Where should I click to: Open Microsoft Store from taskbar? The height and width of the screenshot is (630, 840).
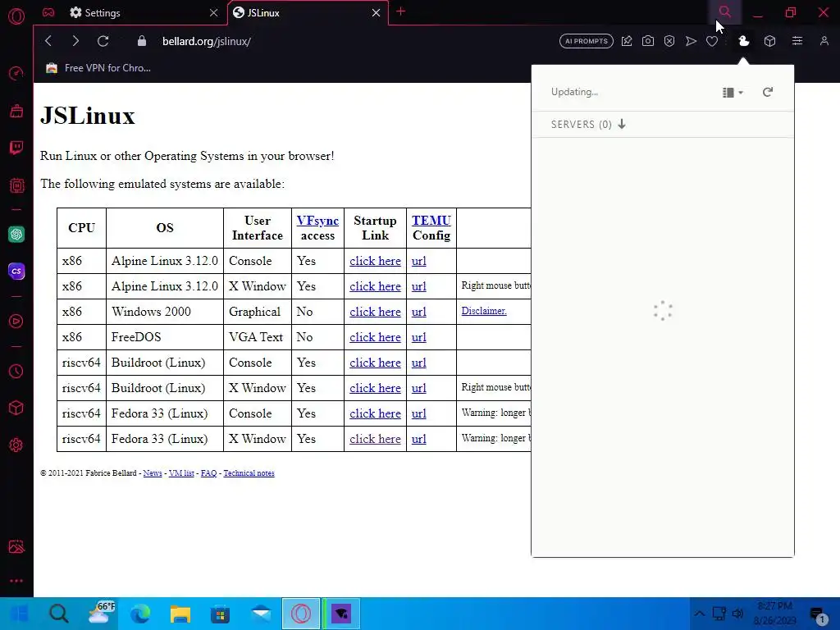coord(220,614)
